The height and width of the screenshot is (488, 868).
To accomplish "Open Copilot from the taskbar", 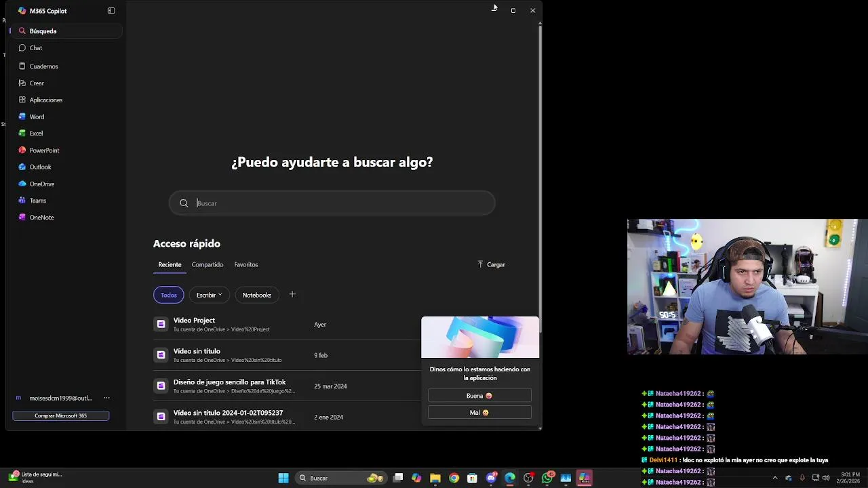I will (416, 479).
